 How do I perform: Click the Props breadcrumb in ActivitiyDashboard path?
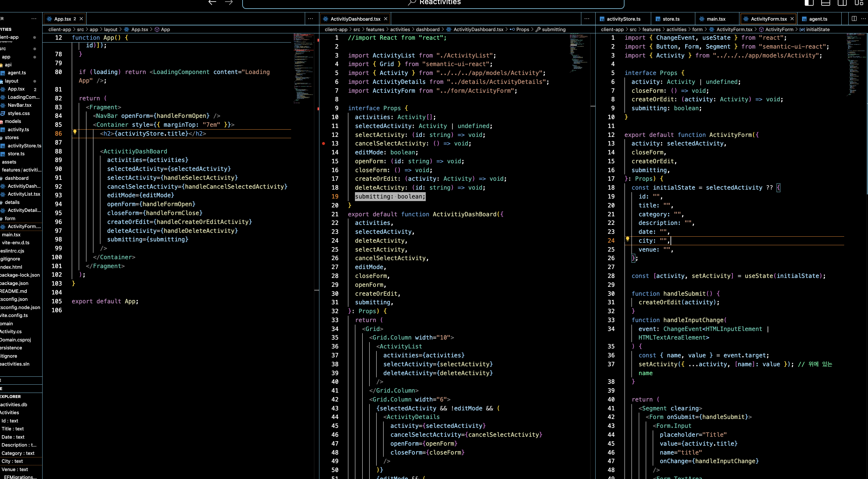click(x=522, y=29)
